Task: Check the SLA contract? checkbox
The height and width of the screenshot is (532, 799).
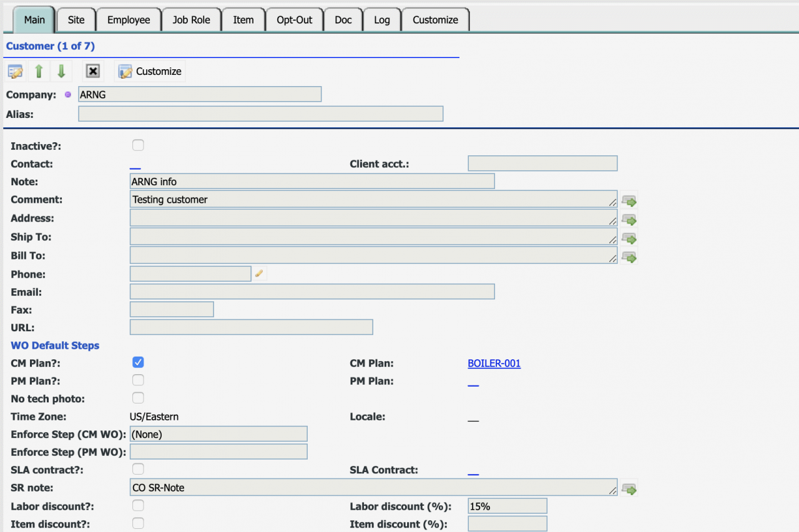Action: coord(138,469)
